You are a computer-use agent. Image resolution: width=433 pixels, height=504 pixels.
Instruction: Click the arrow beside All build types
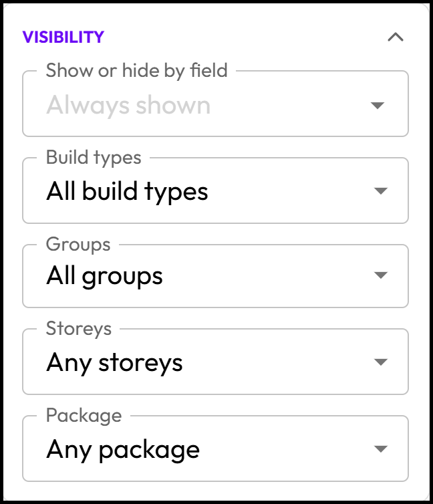[x=381, y=191]
